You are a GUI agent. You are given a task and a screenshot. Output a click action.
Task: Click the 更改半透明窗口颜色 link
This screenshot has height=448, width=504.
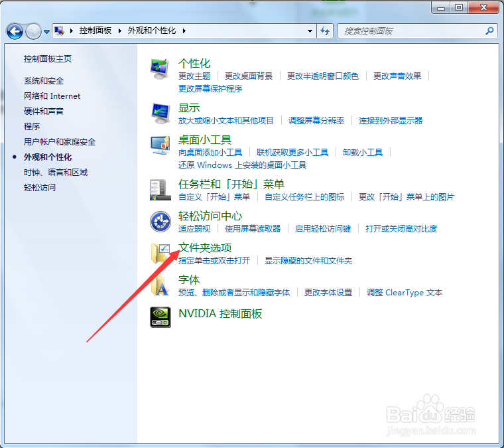(323, 76)
